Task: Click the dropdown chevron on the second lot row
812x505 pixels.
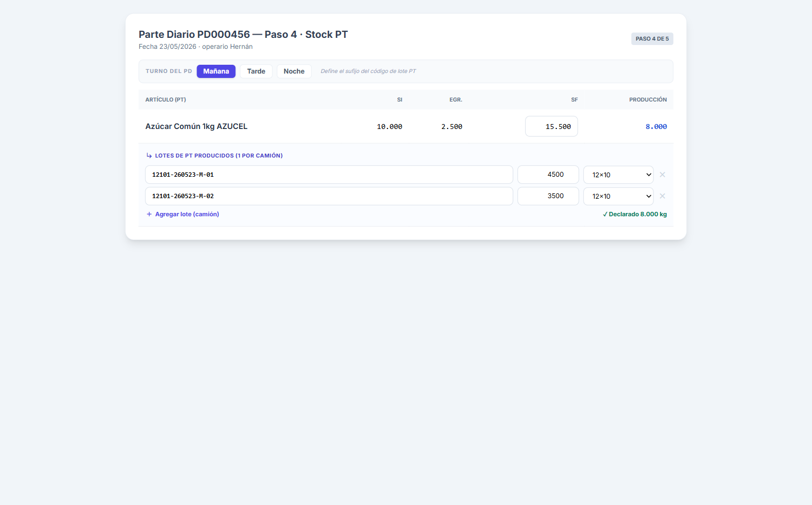Action: click(x=649, y=196)
